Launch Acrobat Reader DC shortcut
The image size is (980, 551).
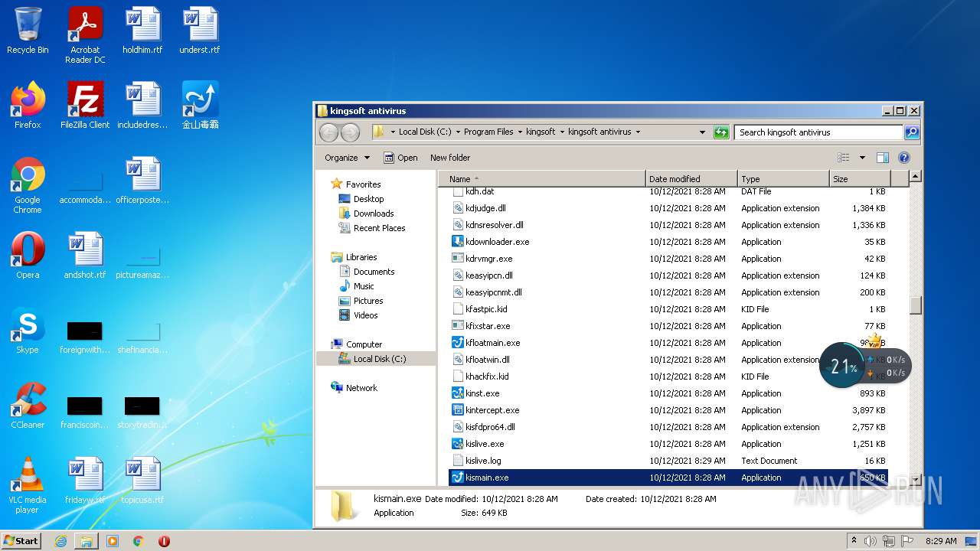(x=85, y=35)
